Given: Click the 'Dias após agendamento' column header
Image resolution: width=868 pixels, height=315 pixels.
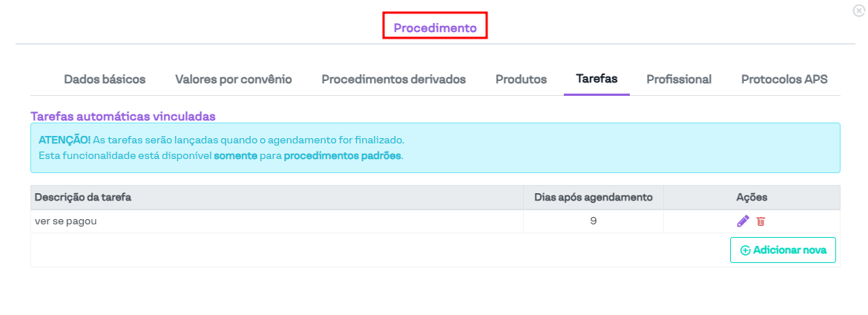Looking at the screenshot, I should (594, 197).
